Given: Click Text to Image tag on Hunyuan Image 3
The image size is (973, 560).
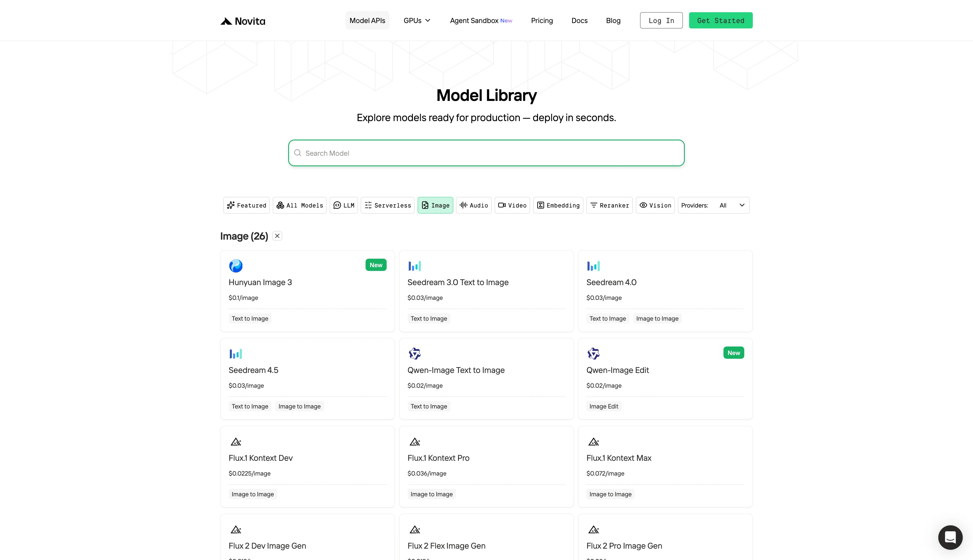Looking at the screenshot, I should coord(250,318).
